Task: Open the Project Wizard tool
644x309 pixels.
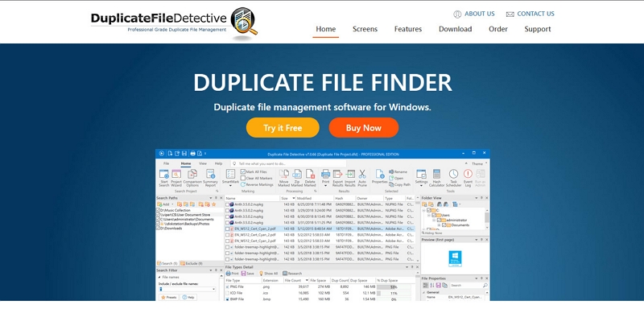Action: 176,178
